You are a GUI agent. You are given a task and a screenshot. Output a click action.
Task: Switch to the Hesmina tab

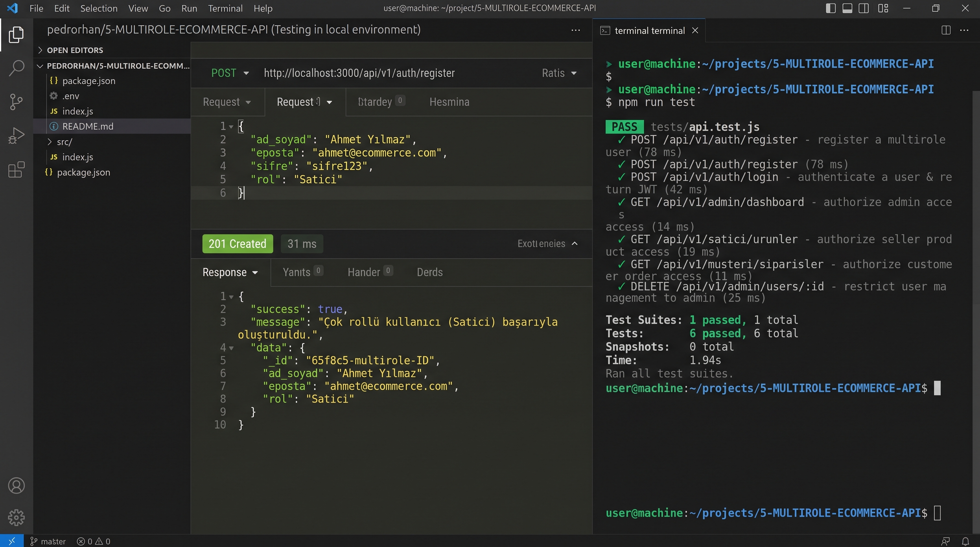449,102
